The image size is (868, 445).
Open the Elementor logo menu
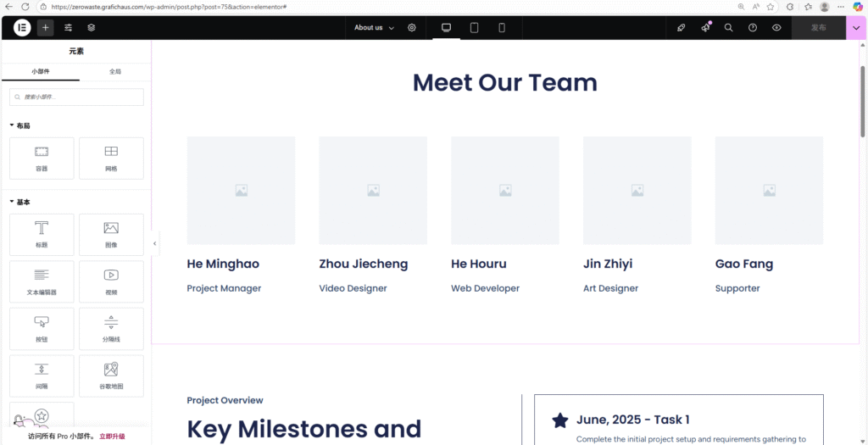point(22,27)
